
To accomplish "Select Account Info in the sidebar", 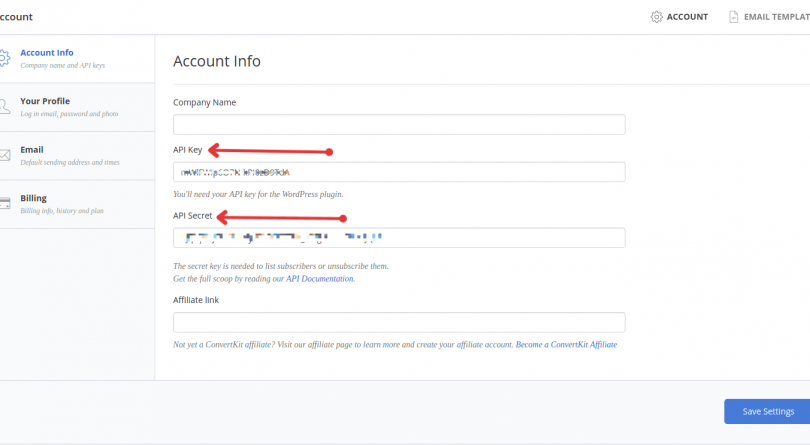I will pyautogui.click(x=77, y=58).
